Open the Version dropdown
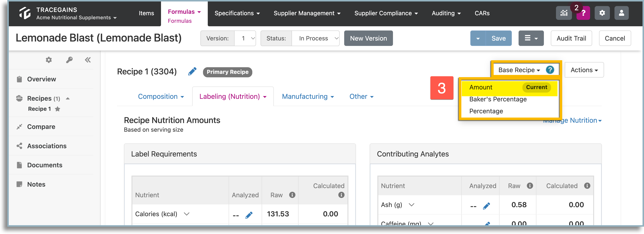This screenshot has height=234, width=644. 245,38
